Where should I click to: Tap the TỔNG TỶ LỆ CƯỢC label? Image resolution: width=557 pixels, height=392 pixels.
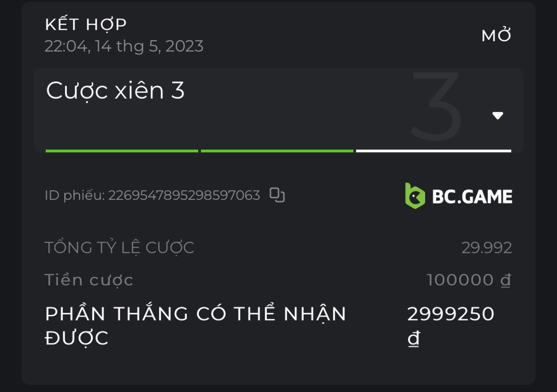(119, 248)
